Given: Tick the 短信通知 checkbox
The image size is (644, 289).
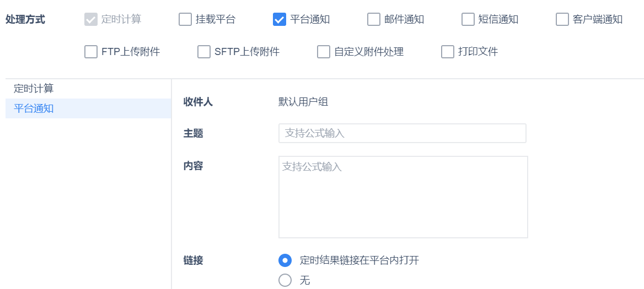Looking at the screenshot, I should coord(468,19).
